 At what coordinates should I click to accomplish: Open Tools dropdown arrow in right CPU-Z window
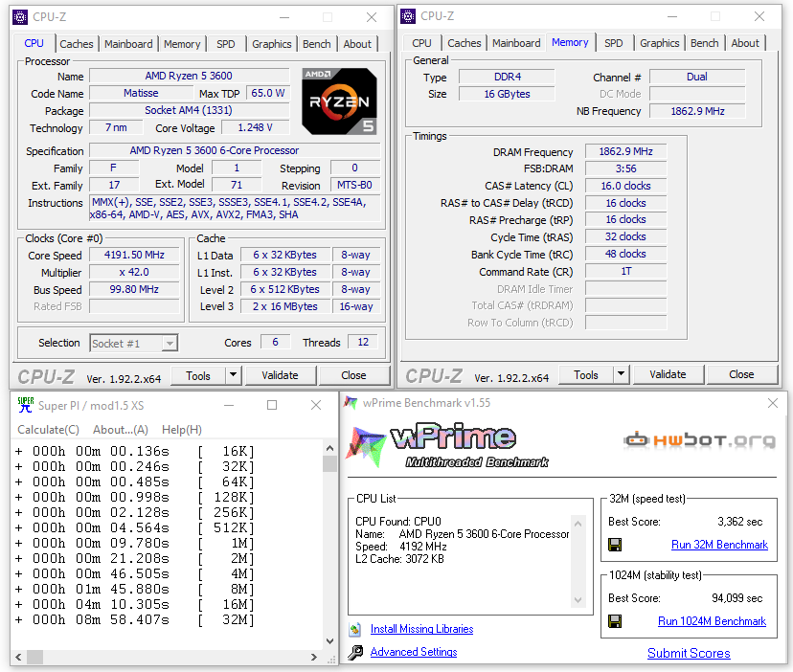pos(621,374)
